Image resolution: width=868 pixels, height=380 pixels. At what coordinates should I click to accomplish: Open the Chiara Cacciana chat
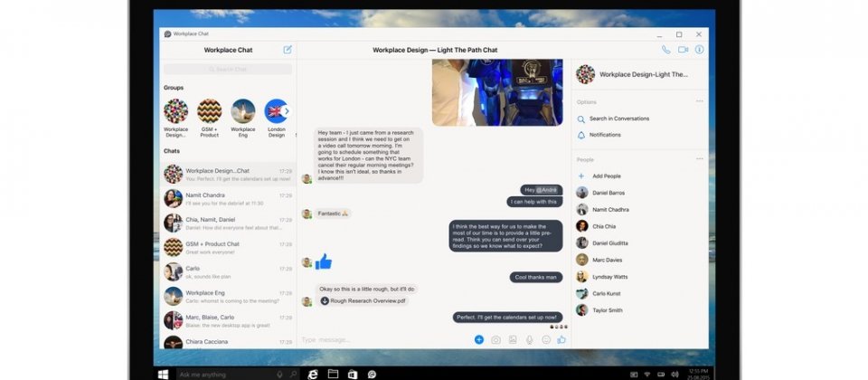(x=228, y=341)
